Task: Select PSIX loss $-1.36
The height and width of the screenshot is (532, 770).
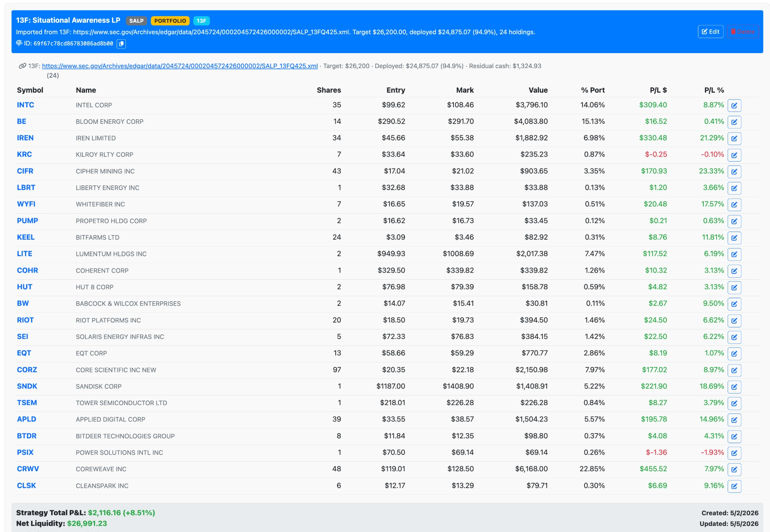Action: click(656, 452)
